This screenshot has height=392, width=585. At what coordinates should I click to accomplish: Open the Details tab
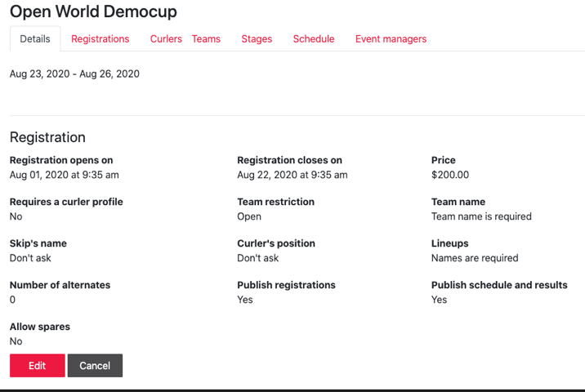coord(35,38)
